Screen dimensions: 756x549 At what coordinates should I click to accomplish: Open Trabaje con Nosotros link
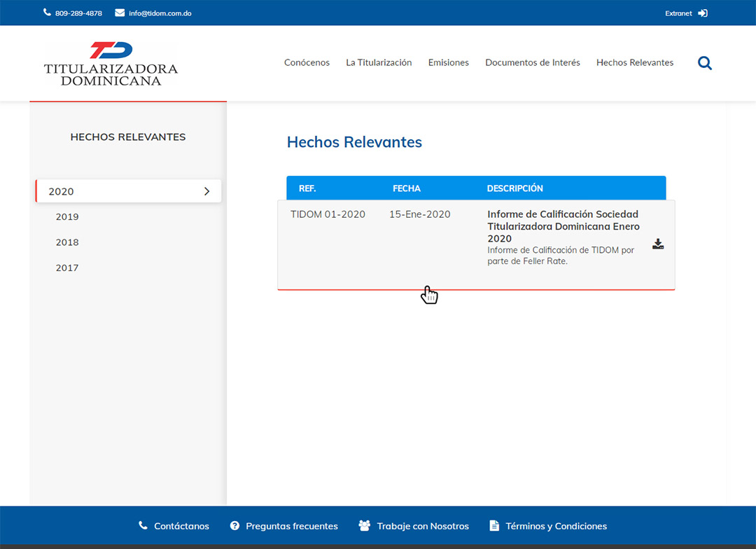pyautogui.click(x=422, y=526)
